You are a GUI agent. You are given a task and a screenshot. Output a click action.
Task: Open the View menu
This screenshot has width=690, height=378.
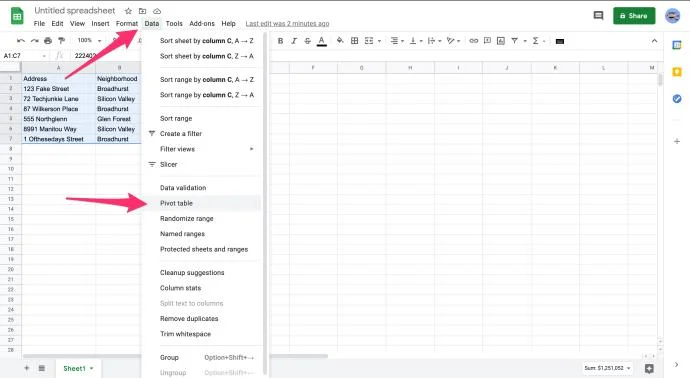(77, 23)
